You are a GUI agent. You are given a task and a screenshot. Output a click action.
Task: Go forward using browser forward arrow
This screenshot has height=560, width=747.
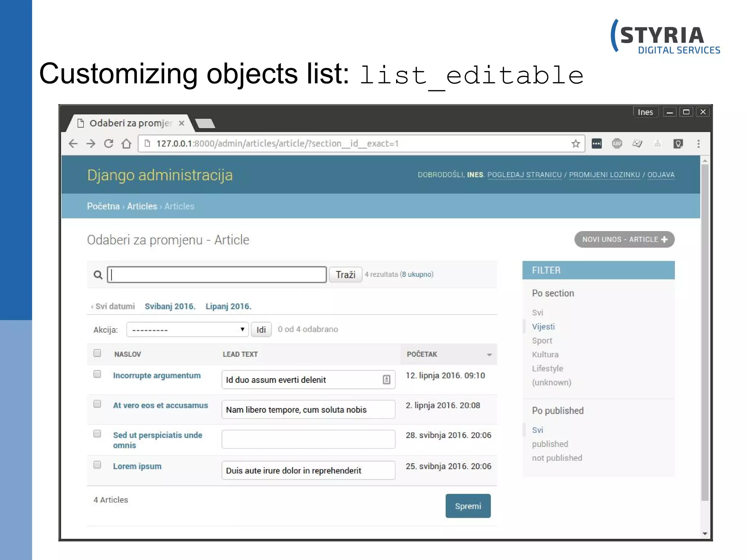pos(91,144)
